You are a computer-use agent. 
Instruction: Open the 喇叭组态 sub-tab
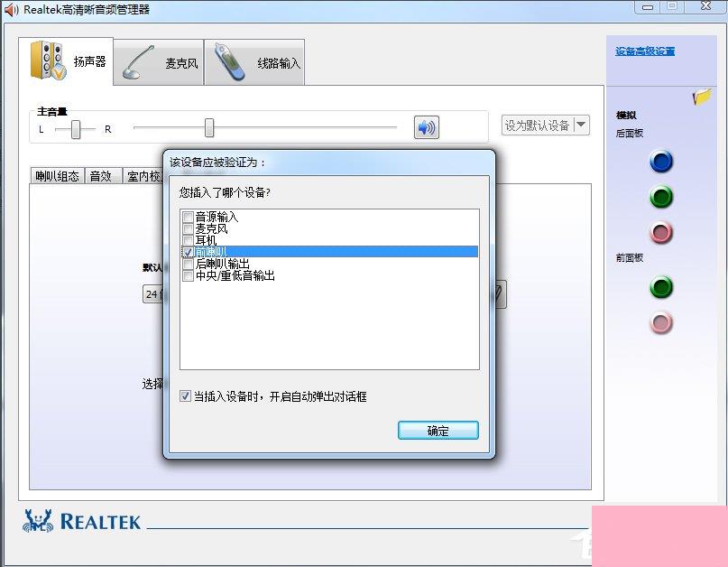click(x=57, y=176)
